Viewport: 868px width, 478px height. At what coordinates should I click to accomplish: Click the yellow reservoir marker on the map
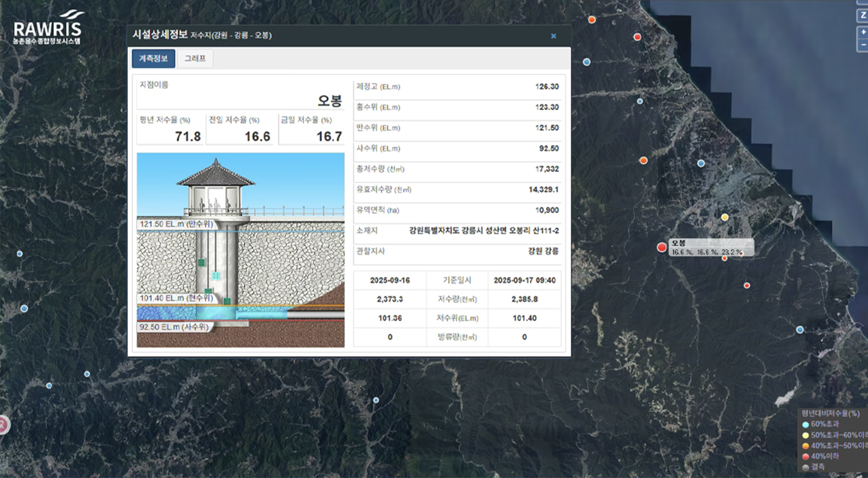point(725,217)
